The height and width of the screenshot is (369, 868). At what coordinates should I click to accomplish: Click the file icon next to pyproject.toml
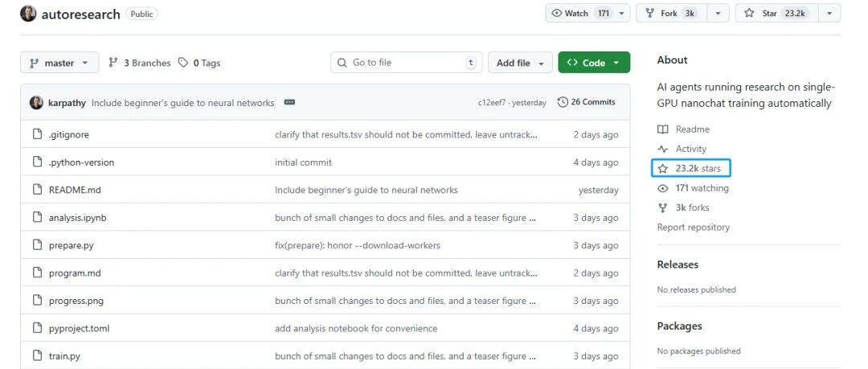(x=37, y=328)
